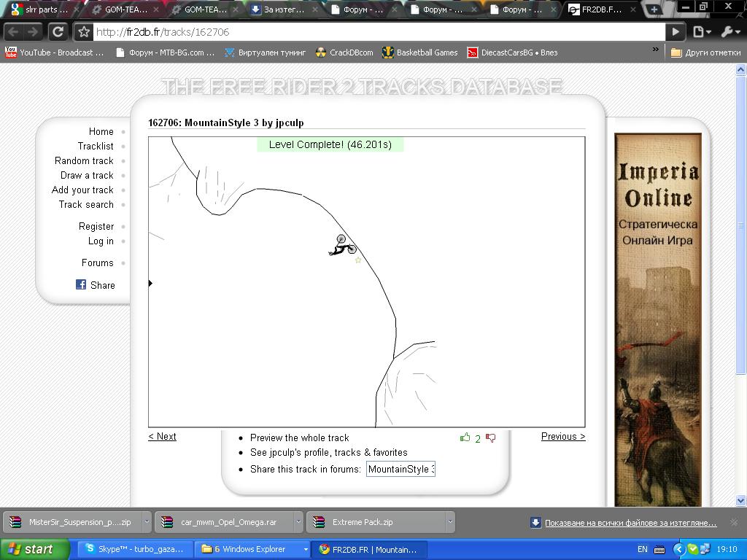Click Preview the whole track link
Screen dimensions: 747x560
[299, 437]
